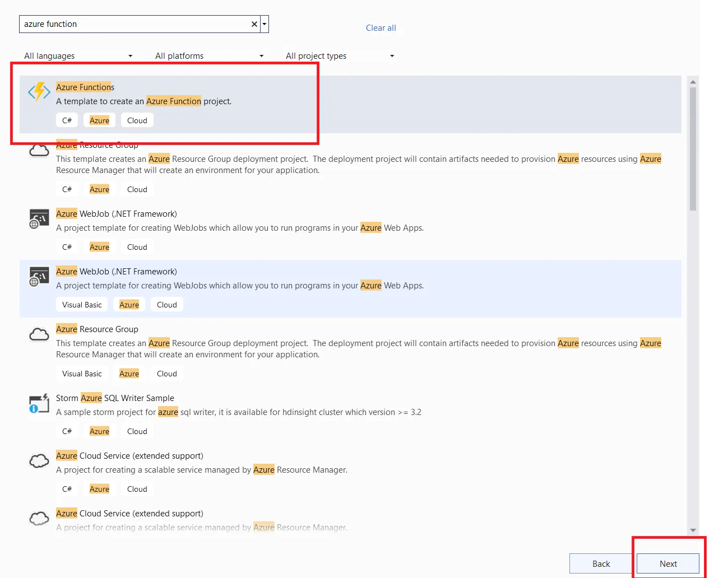Click the cloud icon of Visual Basic Azure Resource Group
The width and height of the screenshot is (728, 578).
click(x=39, y=334)
